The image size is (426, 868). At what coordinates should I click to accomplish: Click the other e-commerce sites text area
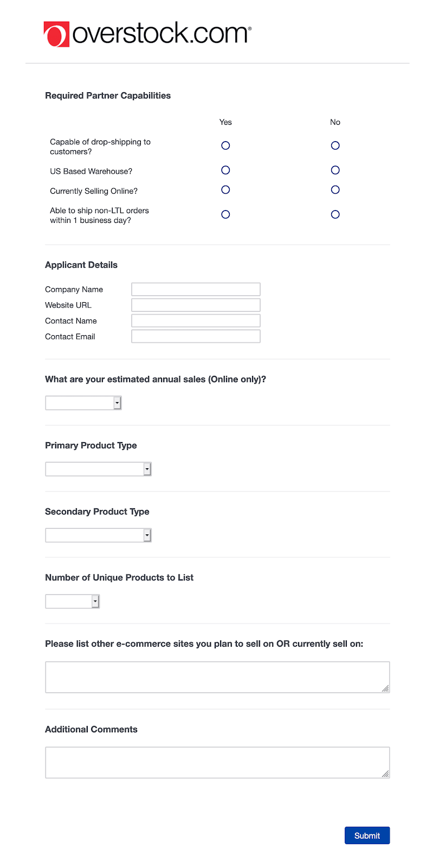217,677
